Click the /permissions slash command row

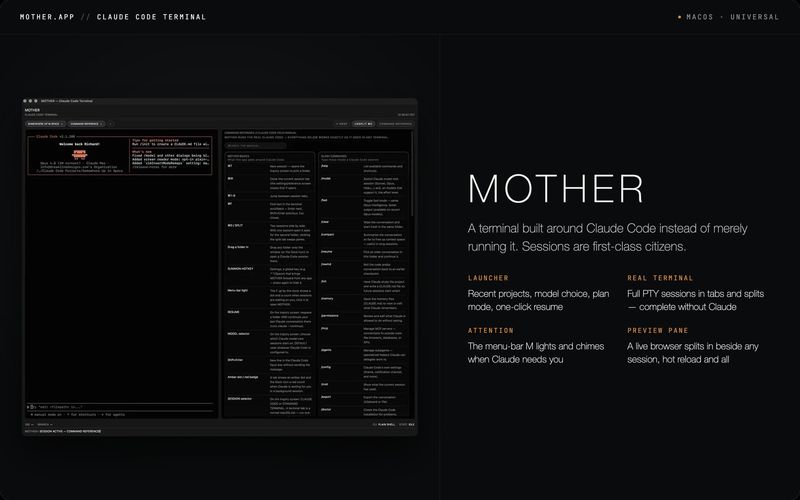363,318
